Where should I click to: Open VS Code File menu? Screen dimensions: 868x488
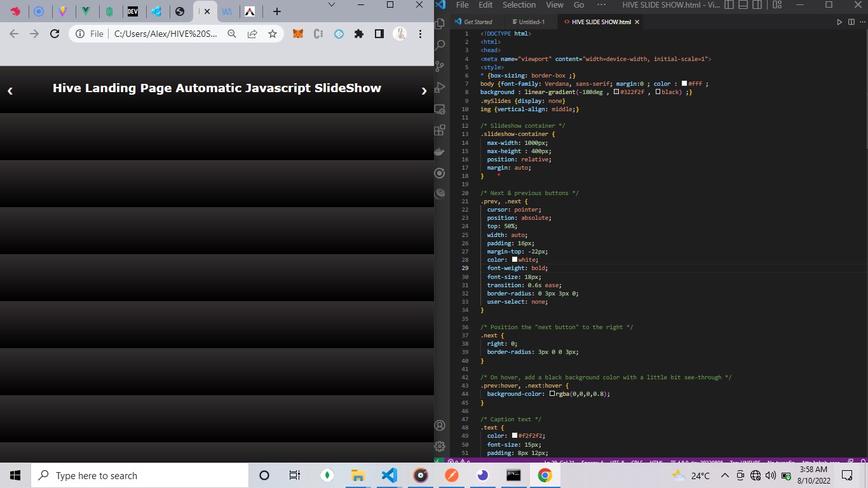point(462,4)
